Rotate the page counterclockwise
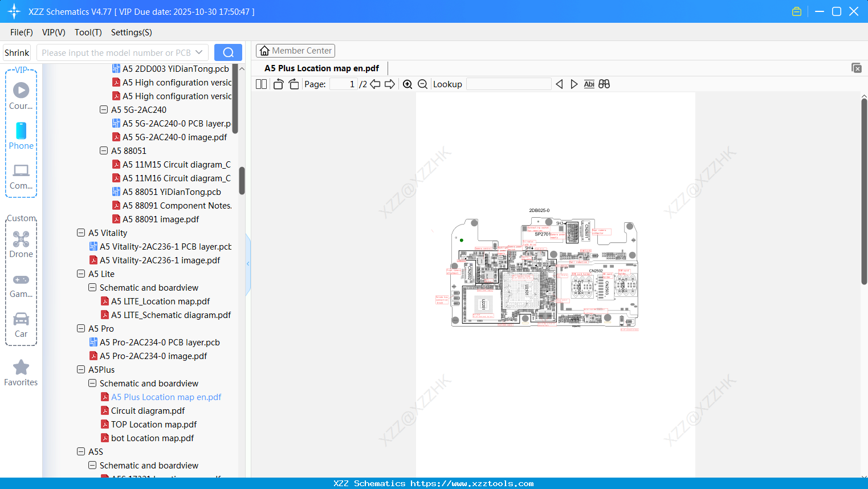This screenshot has width=868, height=489. tap(278, 84)
